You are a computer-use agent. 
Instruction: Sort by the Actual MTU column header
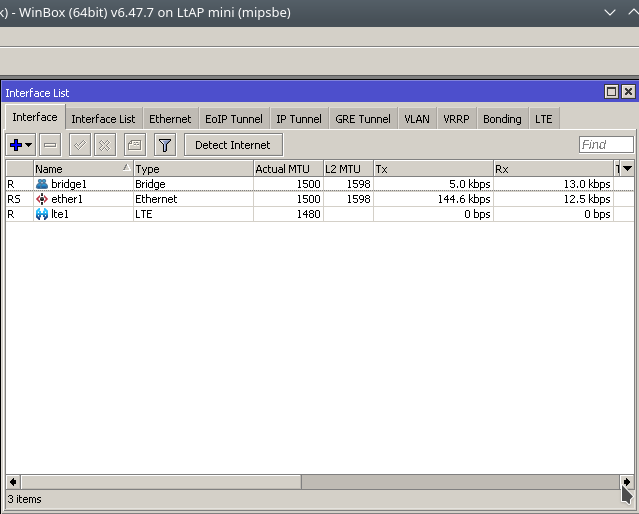pyautogui.click(x=288, y=169)
